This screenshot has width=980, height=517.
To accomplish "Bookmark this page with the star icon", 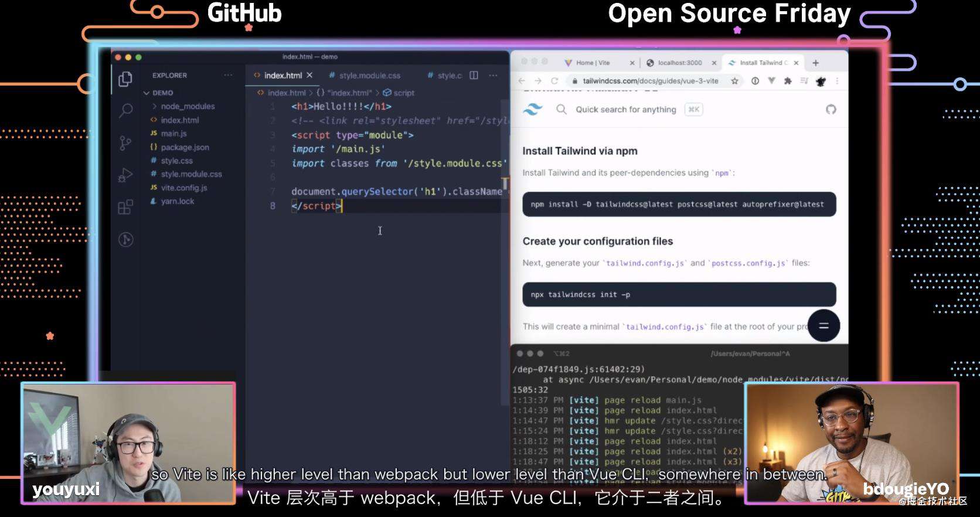I will click(x=734, y=81).
